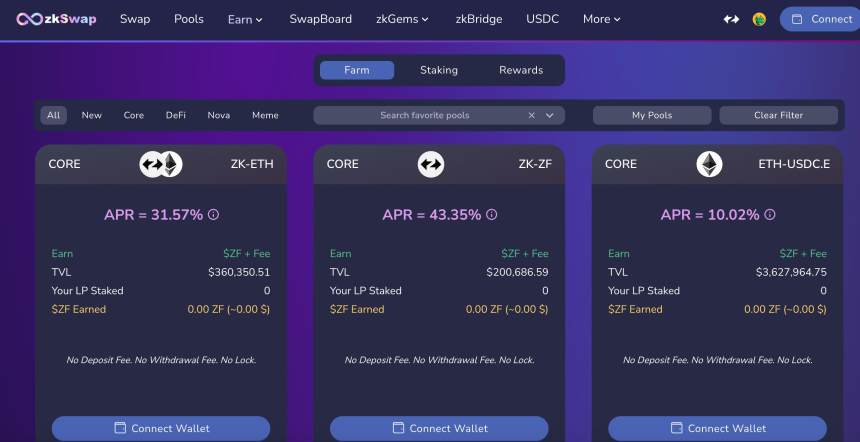Screen dimensions: 860x442
Task: Filter pools by Meme category
Action: point(265,115)
